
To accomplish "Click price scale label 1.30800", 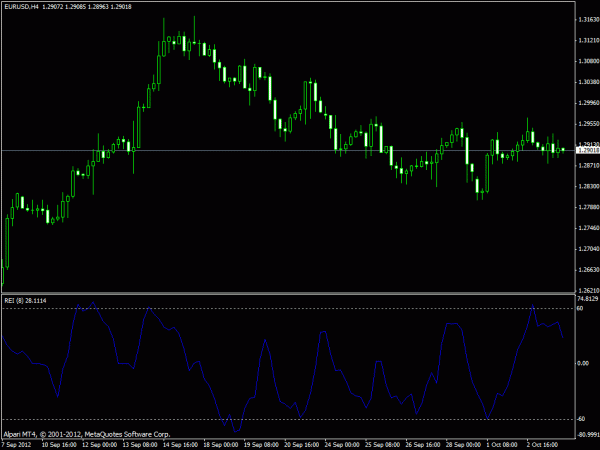I will click(589, 61).
